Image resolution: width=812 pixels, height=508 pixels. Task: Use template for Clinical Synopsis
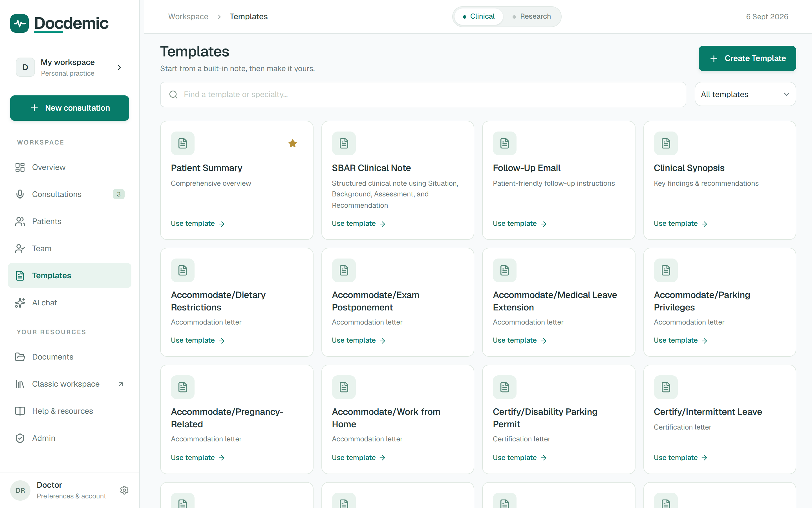(x=681, y=224)
